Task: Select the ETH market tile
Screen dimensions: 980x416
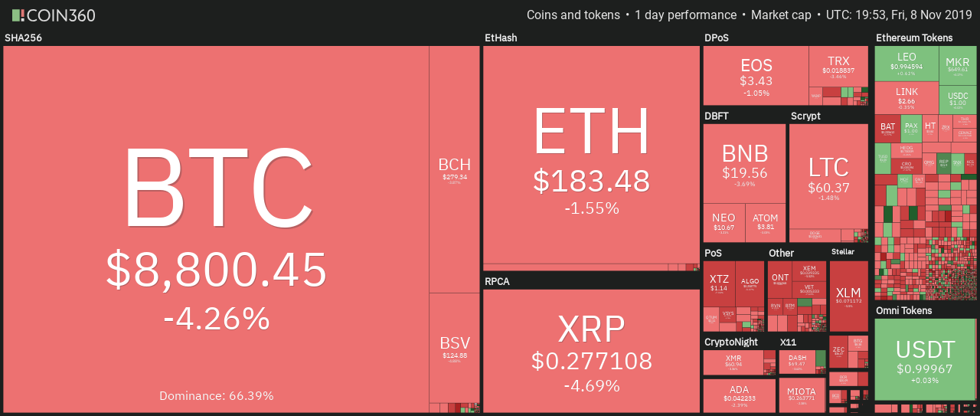Action: pyautogui.click(x=591, y=154)
